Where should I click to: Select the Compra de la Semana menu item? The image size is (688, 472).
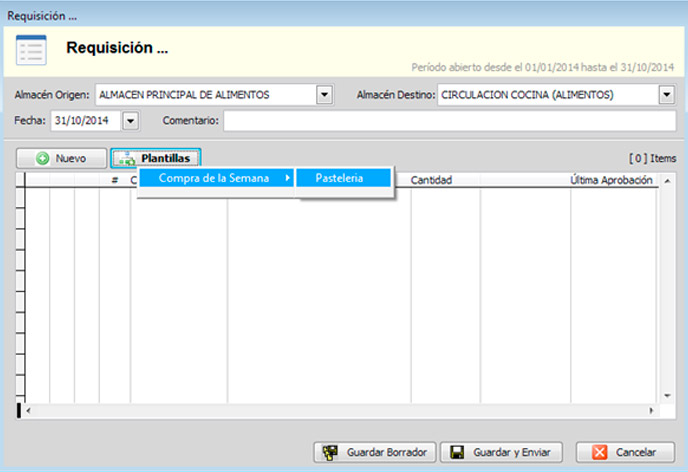pyautogui.click(x=214, y=178)
